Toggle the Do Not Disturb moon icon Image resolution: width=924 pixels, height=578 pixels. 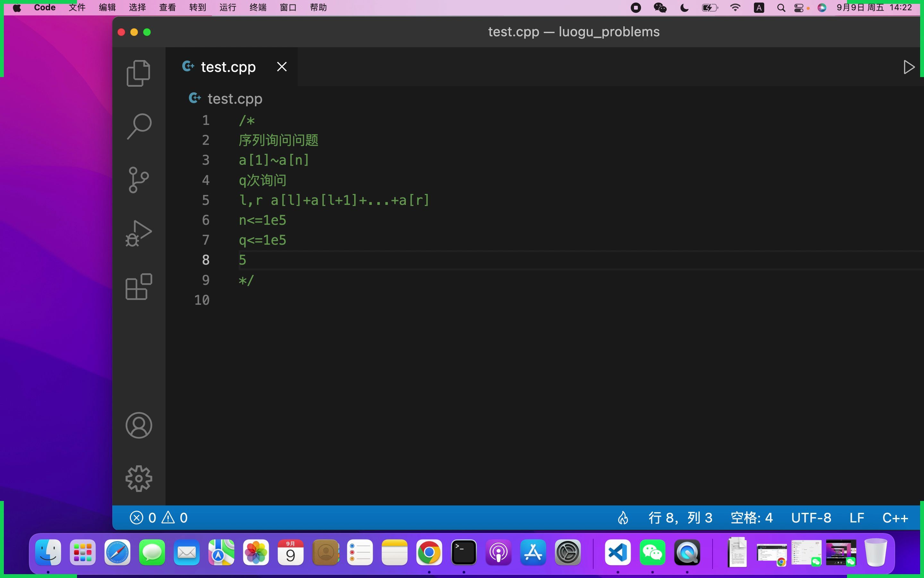(x=684, y=8)
